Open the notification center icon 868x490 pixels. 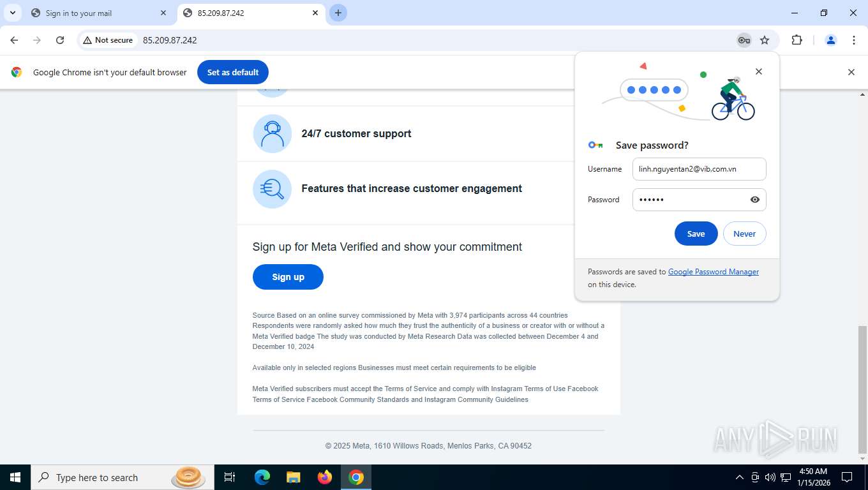coord(847,477)
